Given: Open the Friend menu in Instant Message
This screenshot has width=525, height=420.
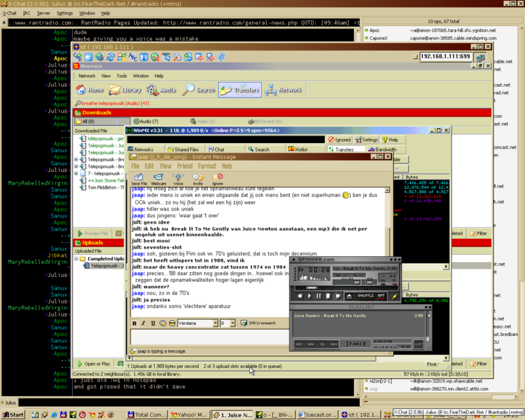Looking at the screenshot, I should tap(184, 167).
